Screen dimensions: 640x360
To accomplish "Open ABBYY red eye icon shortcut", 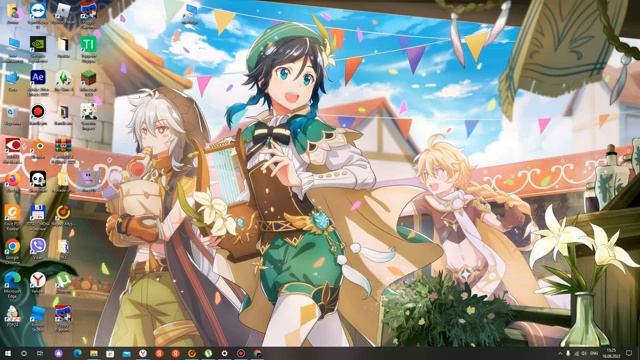I will pyautogui.click(x=13, y=145).
